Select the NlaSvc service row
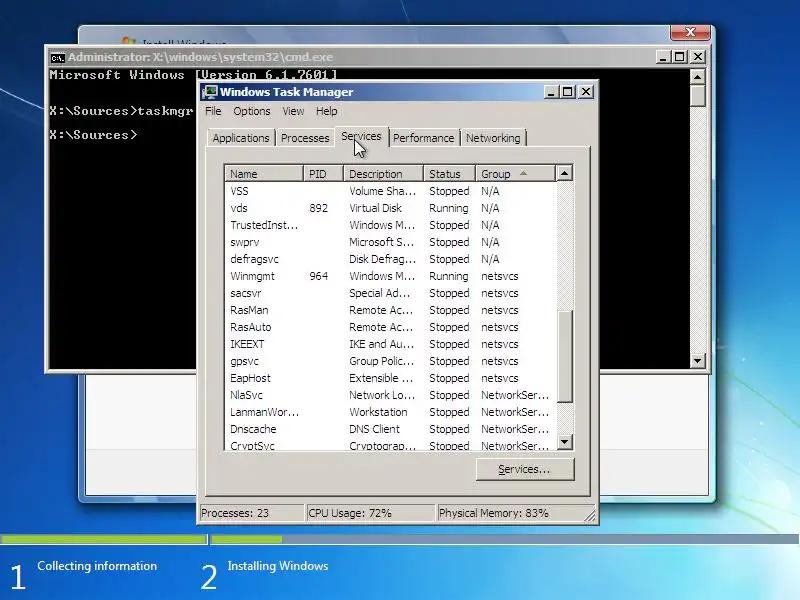The width and height of the screenshot is (800, 600). click(x=391, y=395)
